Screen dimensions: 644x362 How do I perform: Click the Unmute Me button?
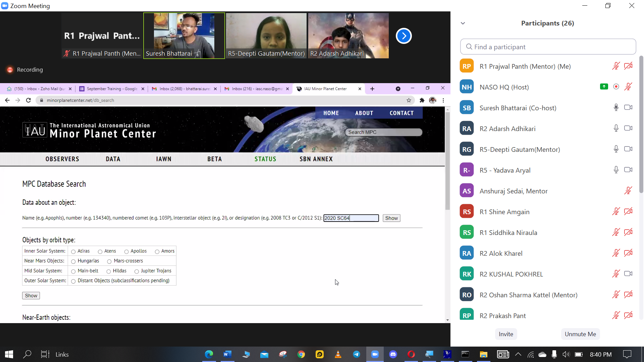point(580,334)
